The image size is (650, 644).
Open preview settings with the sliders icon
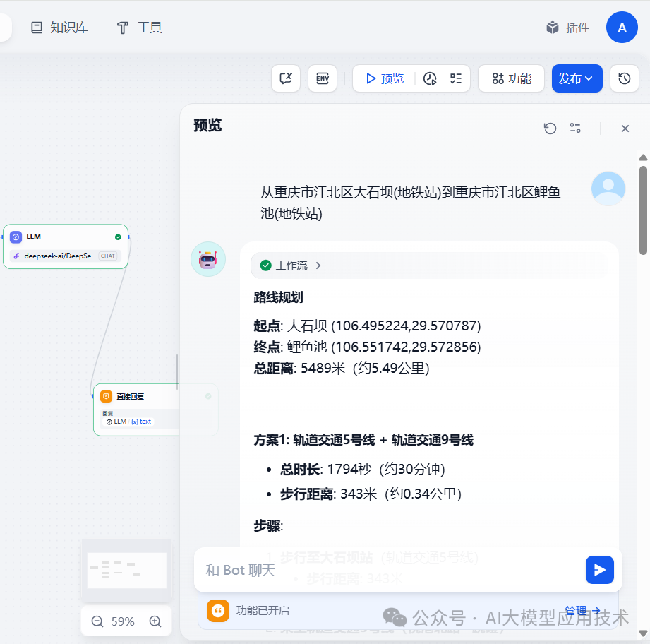click(x=574, y=128)
